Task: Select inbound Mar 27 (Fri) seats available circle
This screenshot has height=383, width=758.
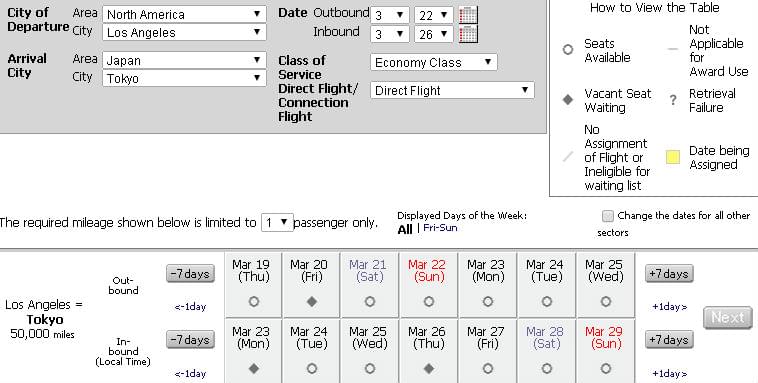Action: point(488,369)
